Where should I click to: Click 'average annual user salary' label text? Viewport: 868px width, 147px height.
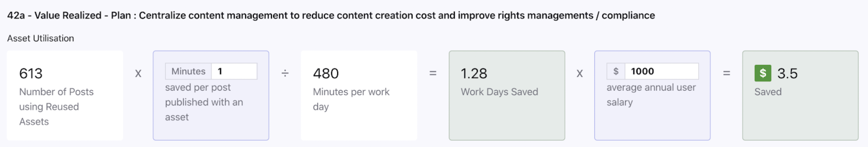coord(651,95)
